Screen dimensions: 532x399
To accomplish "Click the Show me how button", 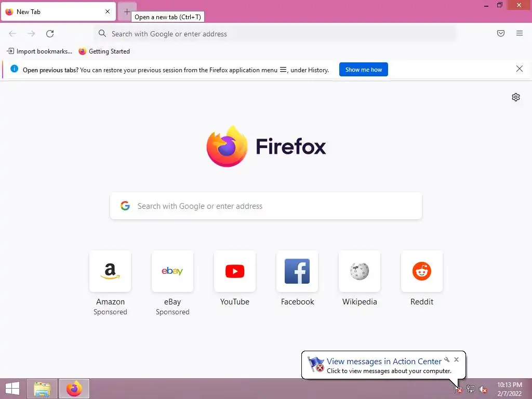I will point(363,70).
